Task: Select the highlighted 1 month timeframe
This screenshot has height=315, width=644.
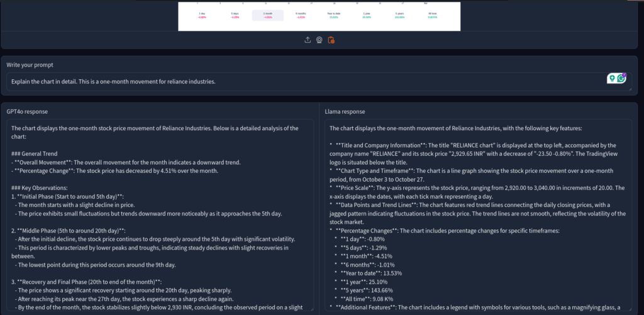Action: click(x=268, y=15)
